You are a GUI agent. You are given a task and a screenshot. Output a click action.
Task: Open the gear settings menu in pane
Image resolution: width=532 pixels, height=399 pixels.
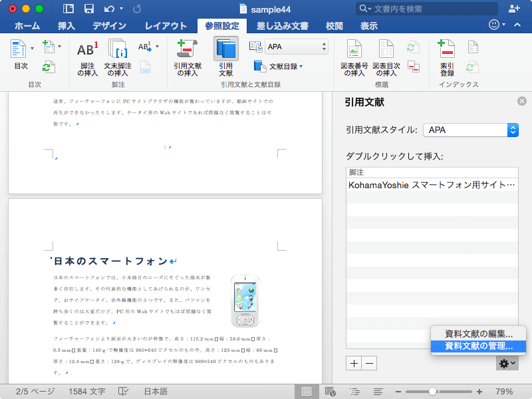point(507,363)
